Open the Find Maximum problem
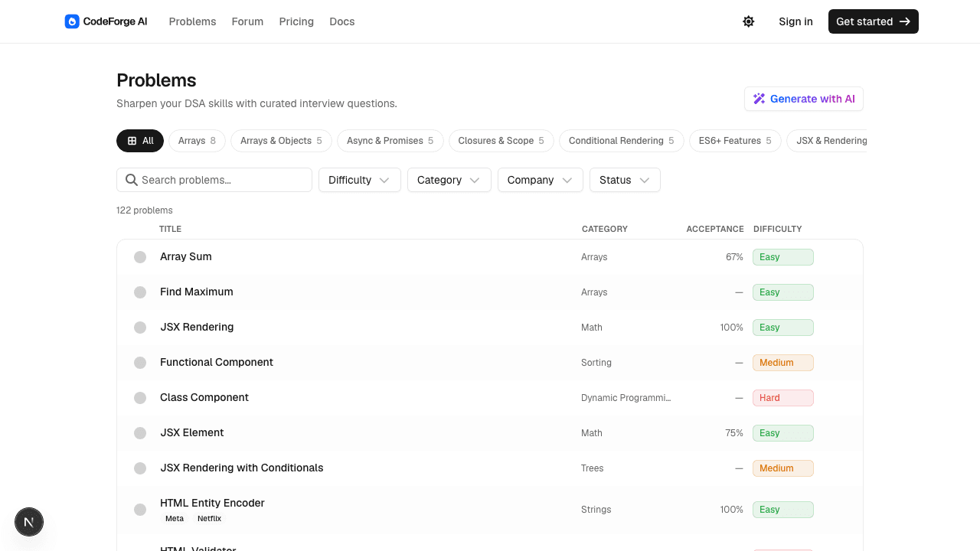 [197, 292]
